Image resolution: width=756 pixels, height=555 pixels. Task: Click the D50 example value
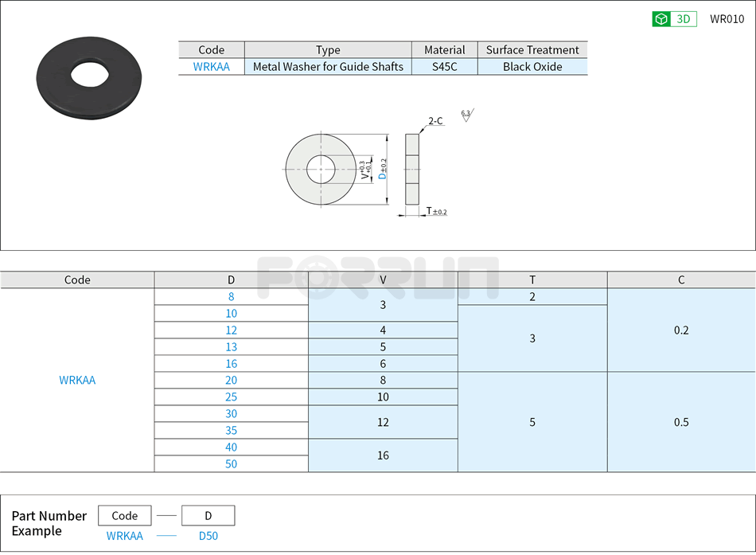tap(208, 536)
